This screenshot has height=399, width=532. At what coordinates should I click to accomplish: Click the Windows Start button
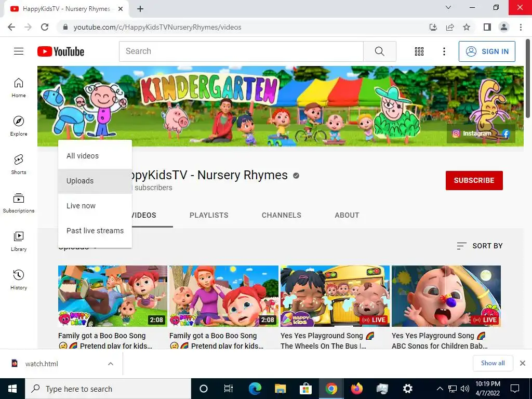coord(12,389)
